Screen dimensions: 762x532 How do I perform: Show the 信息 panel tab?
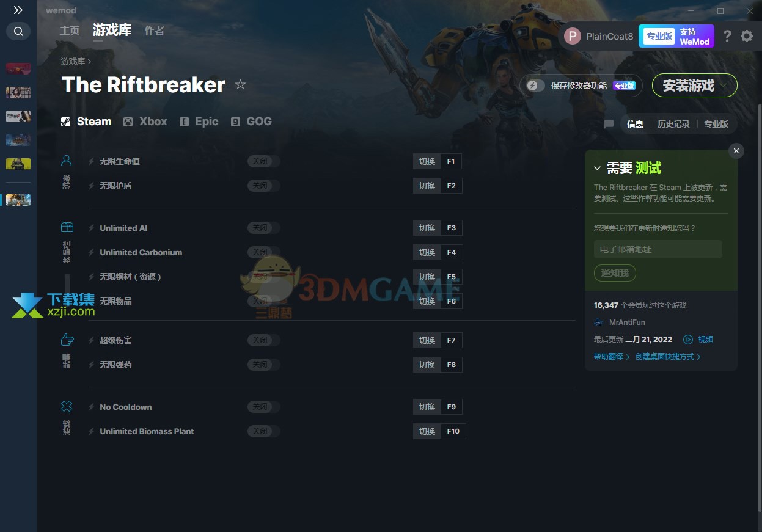coord(635,124)
